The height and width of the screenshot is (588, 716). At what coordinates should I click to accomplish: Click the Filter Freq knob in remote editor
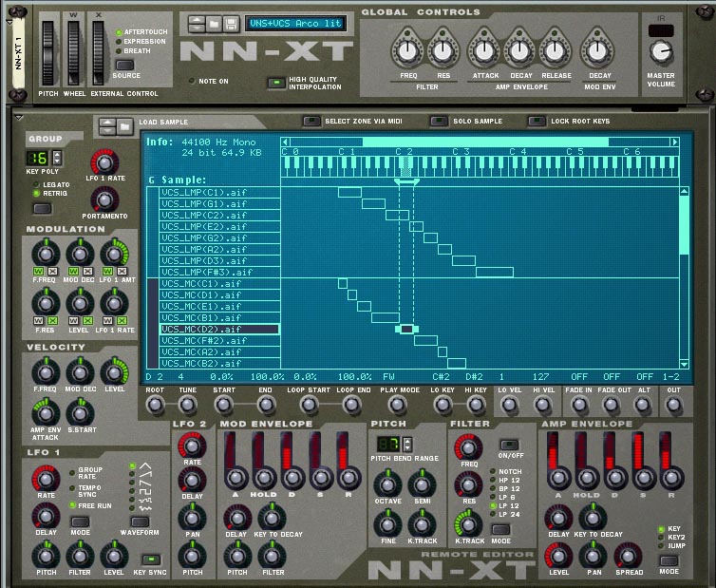click(x=468, y=447)
